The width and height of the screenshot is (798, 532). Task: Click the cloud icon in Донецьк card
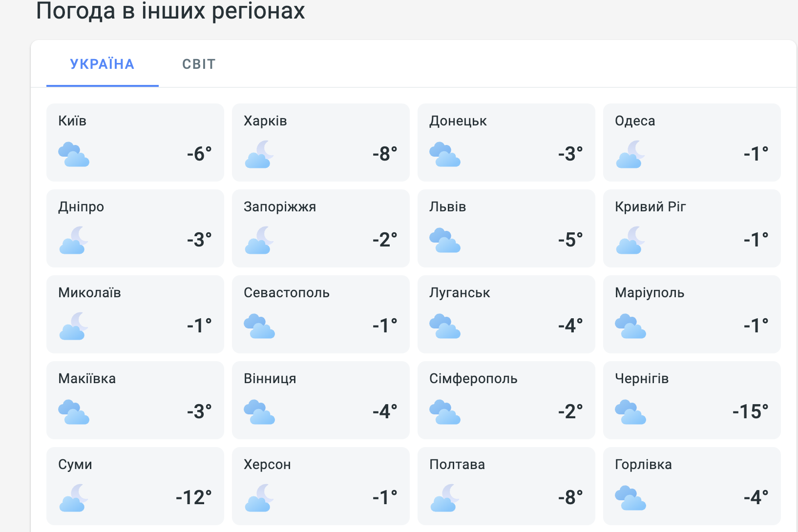[445, 154]
